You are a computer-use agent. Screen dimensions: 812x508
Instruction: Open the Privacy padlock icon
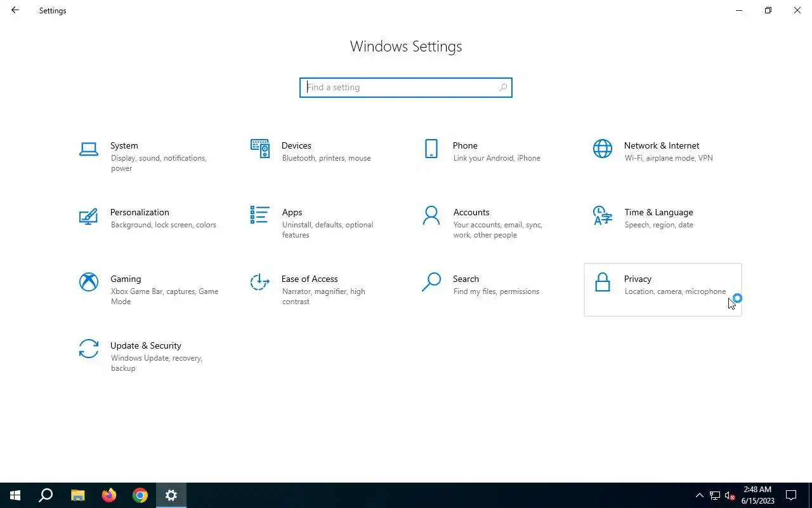[603, 282]
